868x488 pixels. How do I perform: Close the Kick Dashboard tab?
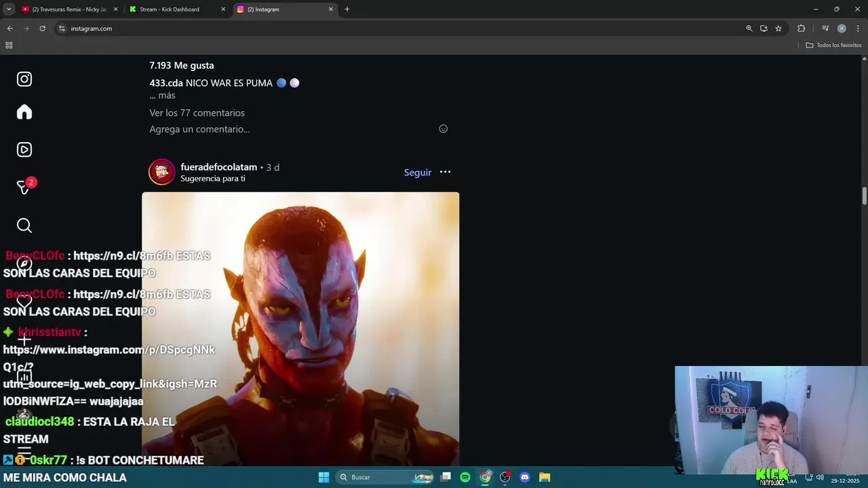point(223,9)
